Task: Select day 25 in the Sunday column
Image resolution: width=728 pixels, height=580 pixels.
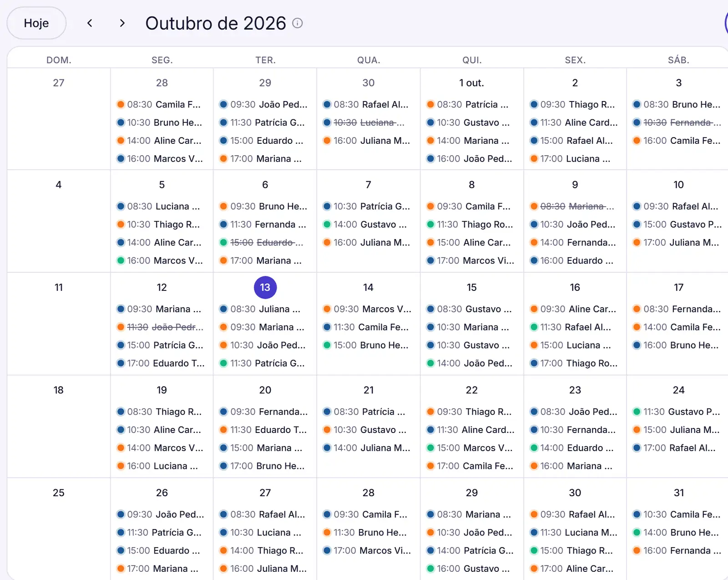Action: coord(59,493)
